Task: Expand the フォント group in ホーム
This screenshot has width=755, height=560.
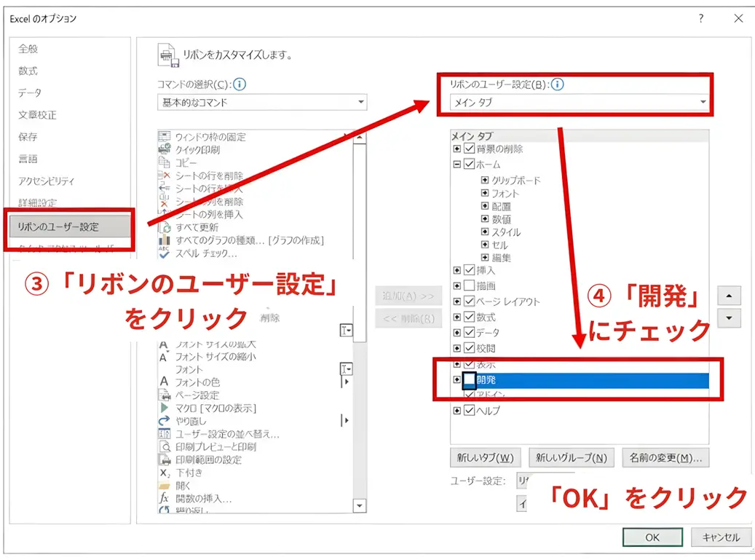Action: point(485,193)
